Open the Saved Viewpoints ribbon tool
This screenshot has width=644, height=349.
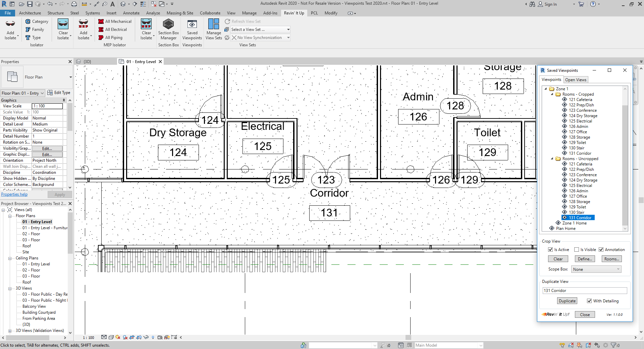point(192,30)
